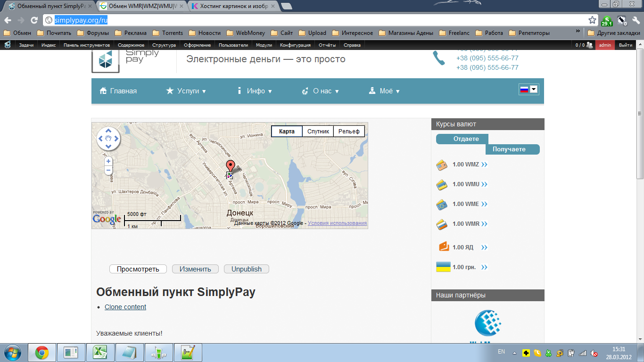Click the red map marker pin

click(230, 166)
